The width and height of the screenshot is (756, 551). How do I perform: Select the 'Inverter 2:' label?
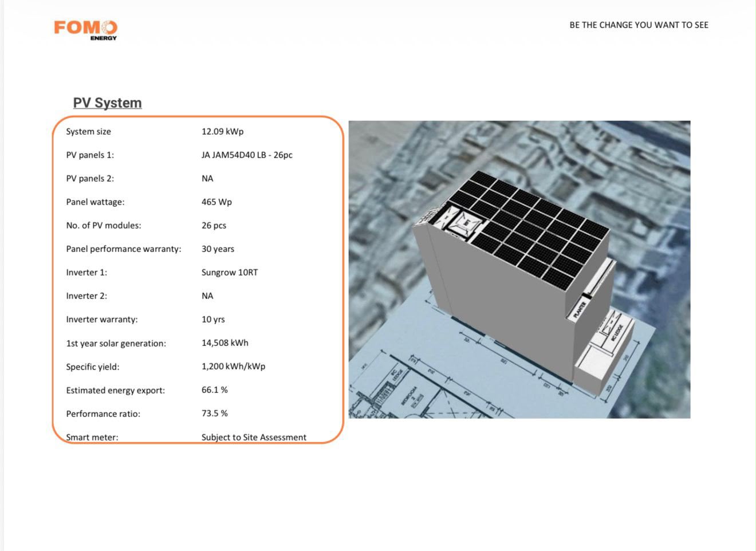click(x=86, y=296)
